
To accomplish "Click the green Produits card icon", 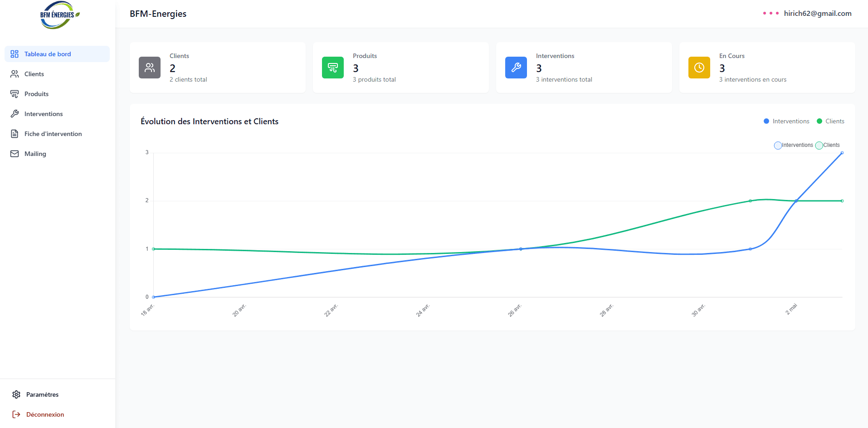I will 333,68.
